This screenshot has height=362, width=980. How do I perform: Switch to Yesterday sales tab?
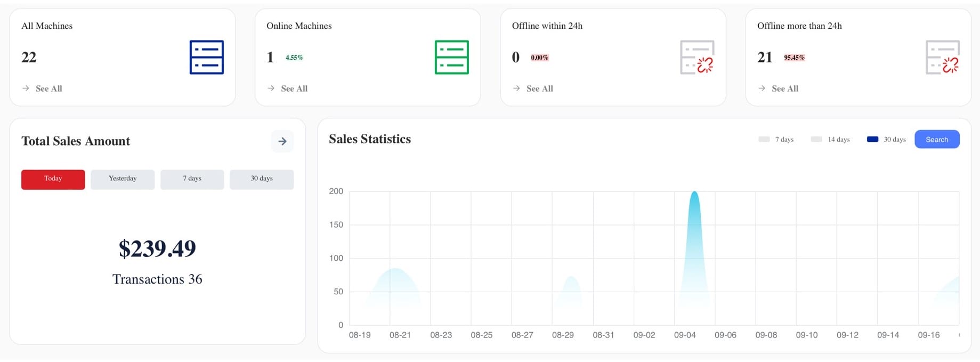point(123,179)
